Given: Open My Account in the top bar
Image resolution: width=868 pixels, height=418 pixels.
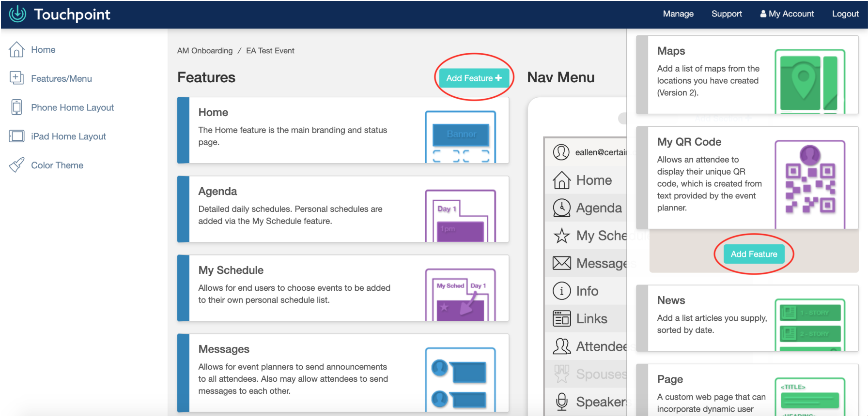Looking at the screenshot, I should [x=787, y=14].
